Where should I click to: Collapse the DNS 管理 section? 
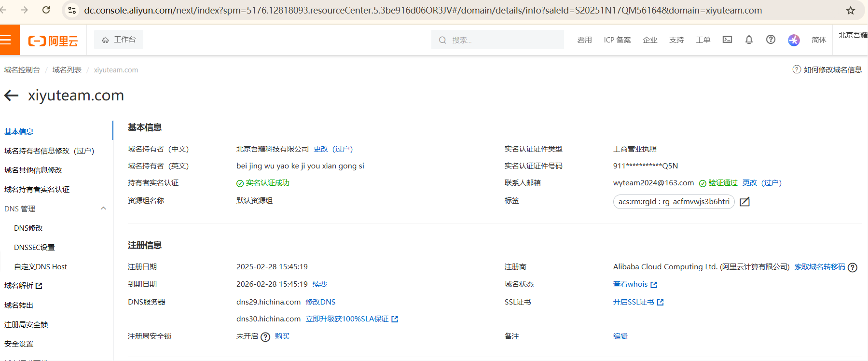click(x=103, y=208)
